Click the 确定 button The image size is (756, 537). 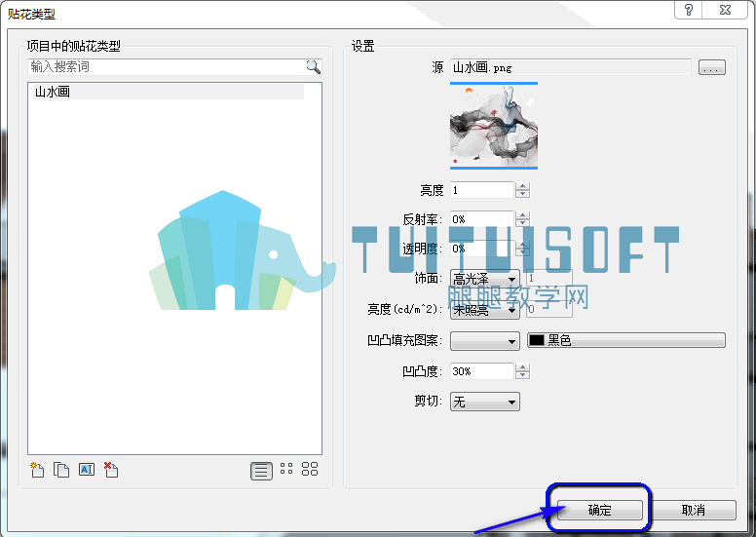point(600,510)
